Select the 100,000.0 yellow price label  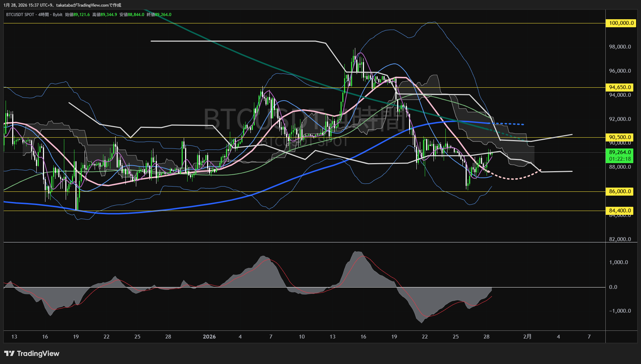point(621,23)
